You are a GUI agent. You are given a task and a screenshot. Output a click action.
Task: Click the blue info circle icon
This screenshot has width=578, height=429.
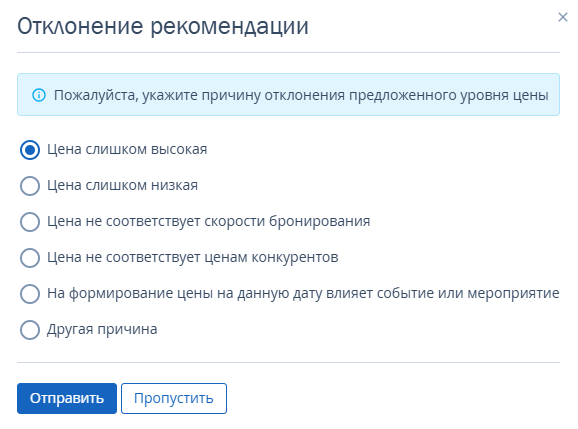point(39,95)
